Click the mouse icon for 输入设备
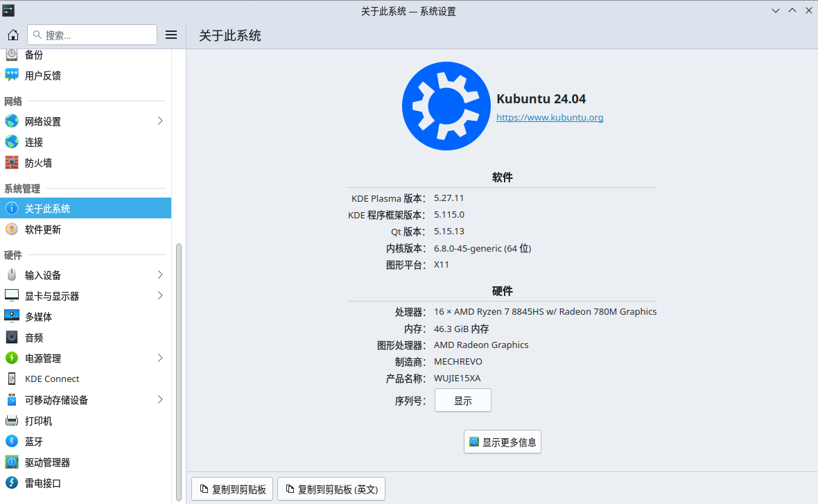 pos(12,275)
